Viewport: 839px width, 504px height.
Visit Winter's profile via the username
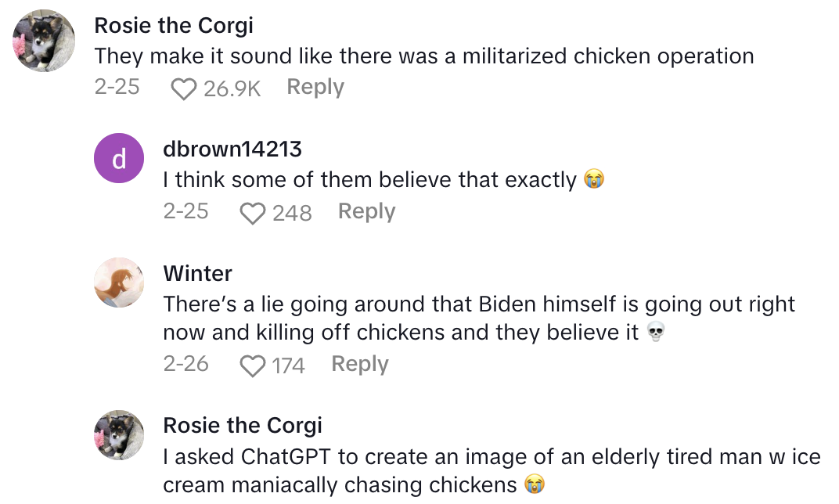tap(197, 273)
